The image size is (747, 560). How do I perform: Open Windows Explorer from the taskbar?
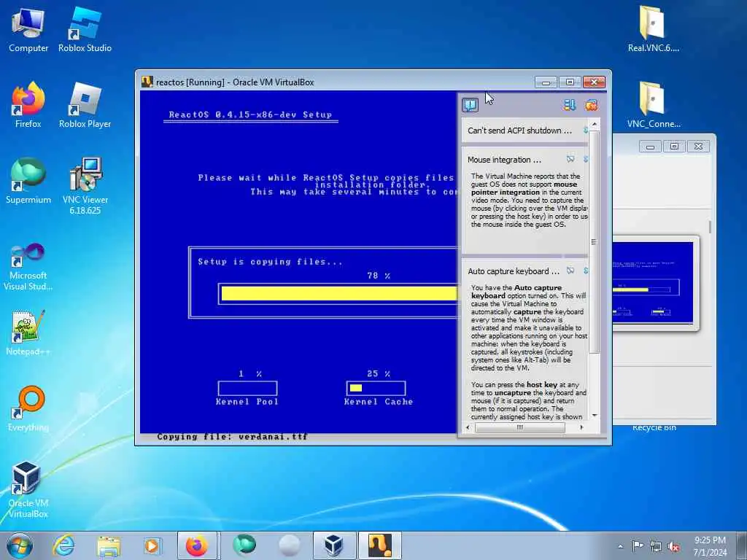coord(108,545)
